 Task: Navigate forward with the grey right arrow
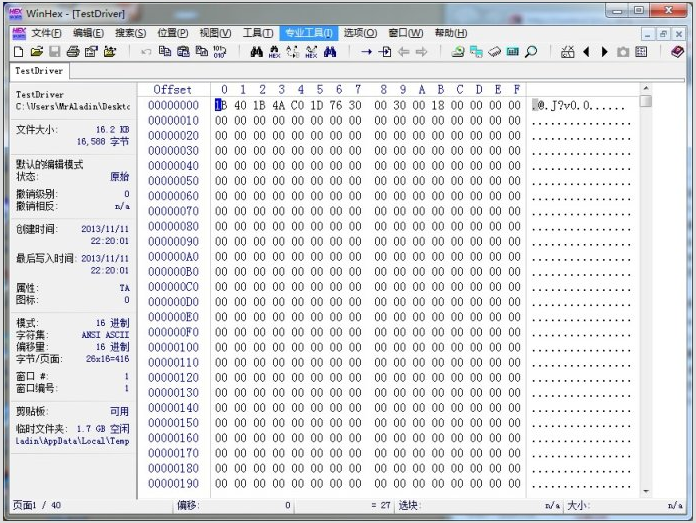click(421, 52)
